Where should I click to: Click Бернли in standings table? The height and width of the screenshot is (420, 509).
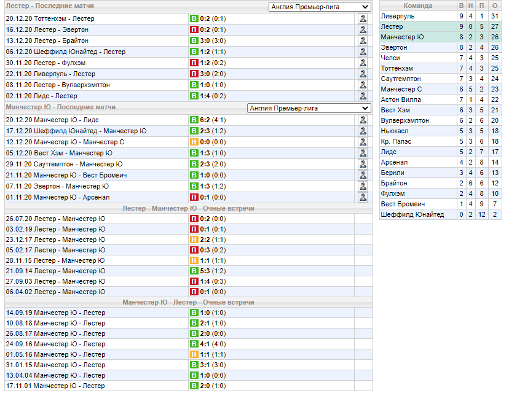392,173
